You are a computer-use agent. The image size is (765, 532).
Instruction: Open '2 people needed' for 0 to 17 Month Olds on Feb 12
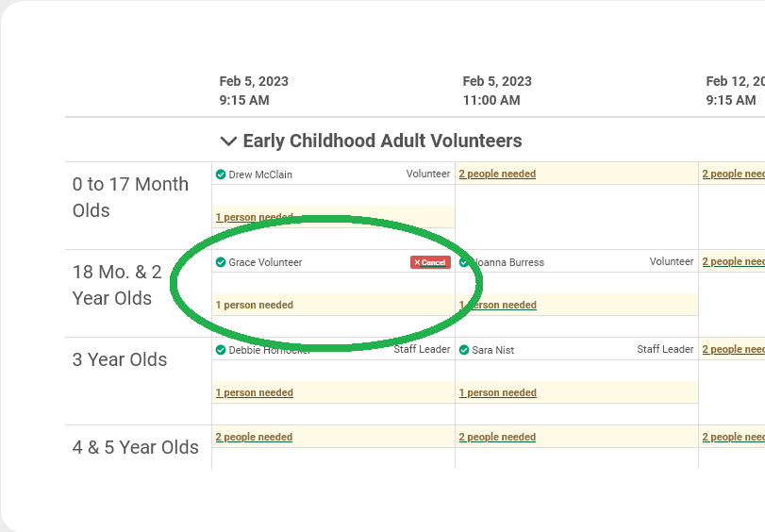(x=733, y=174)
